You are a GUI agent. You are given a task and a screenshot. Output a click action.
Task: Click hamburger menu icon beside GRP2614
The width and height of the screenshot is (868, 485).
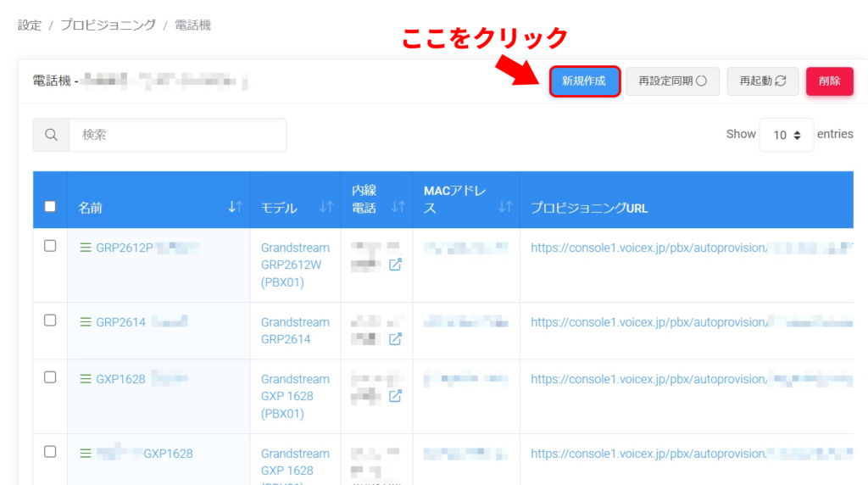pos(85,322)
